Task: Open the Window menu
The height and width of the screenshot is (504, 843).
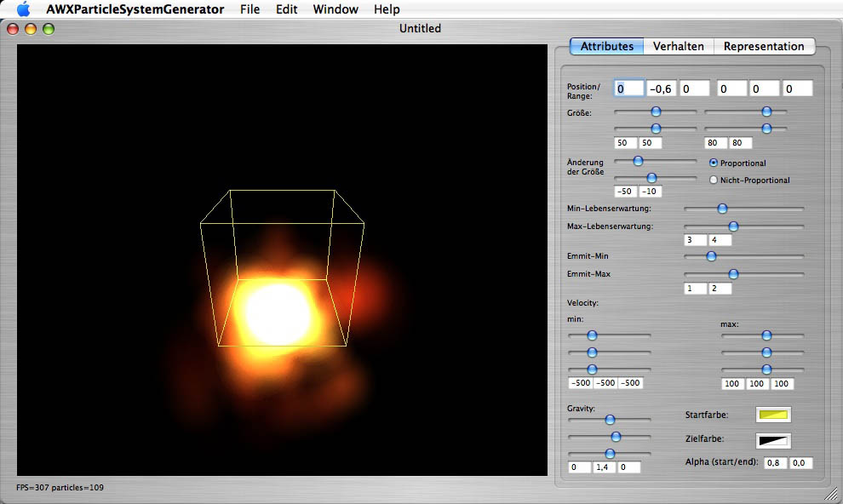Action: (335, 9)
